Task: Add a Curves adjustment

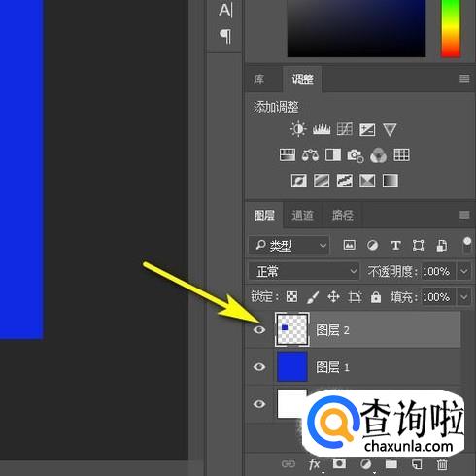Action: pyautogui.click(x=345, y=129)
